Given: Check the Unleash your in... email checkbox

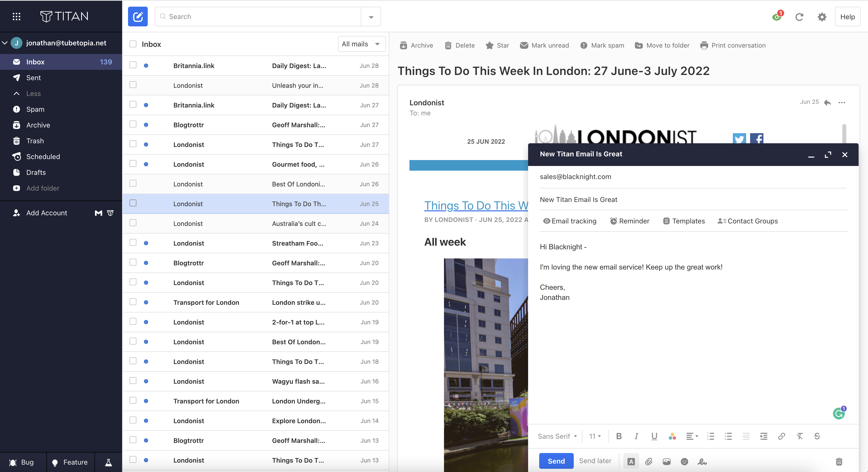Looking at the screenshot, I should (x=133, y=85).
